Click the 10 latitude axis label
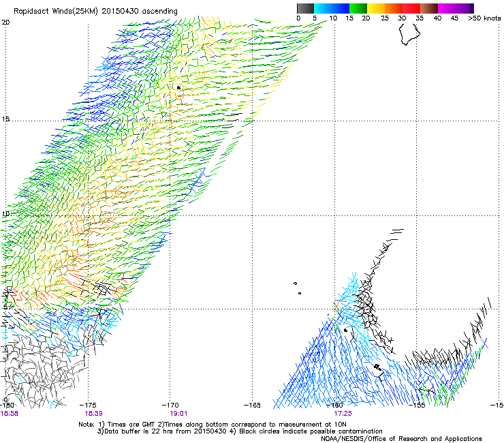Screen dimensions: 504x443 point(5,213)
